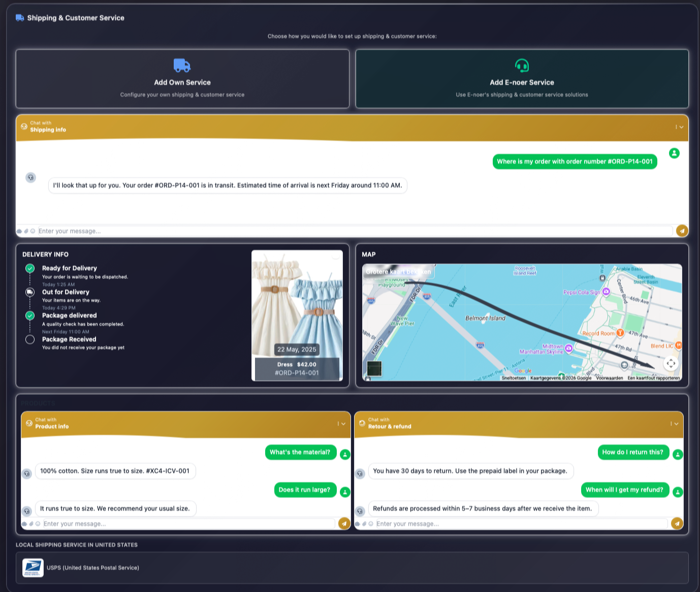Expand the Retour & refund chat options chevron
The width and height of the screenshot is (700, 592).
(x=677, y=423)
